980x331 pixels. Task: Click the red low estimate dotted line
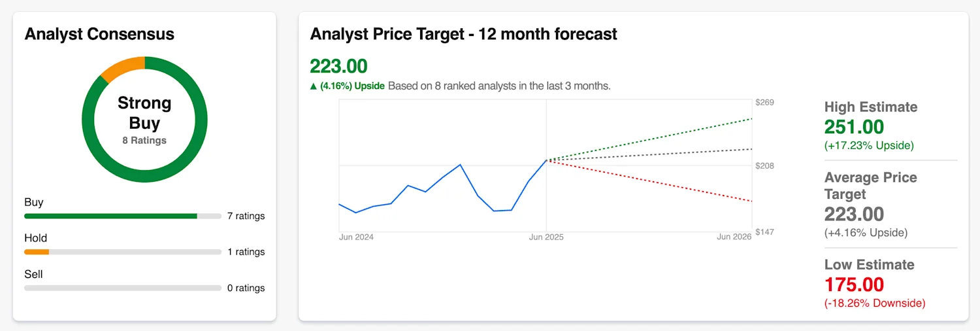[649, 181]
